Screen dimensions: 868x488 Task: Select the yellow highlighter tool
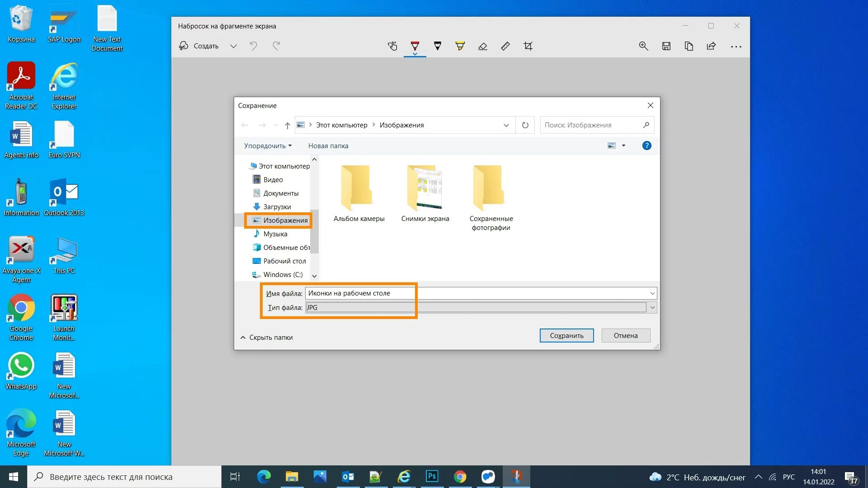pyautogui.click(x=460, y=46)
